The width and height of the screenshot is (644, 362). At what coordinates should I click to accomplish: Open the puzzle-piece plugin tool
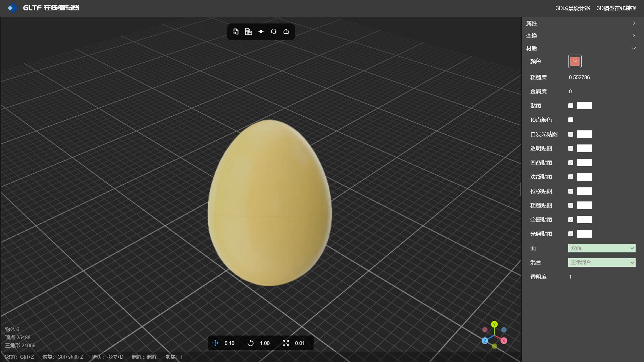coord(248,32)
